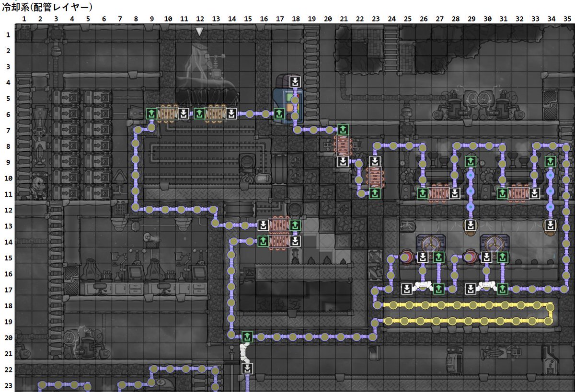Screen dimensions: 575x392
Task: Select orange radiant pipe at column 32, row 11
Action: click(x=518, y=193)
